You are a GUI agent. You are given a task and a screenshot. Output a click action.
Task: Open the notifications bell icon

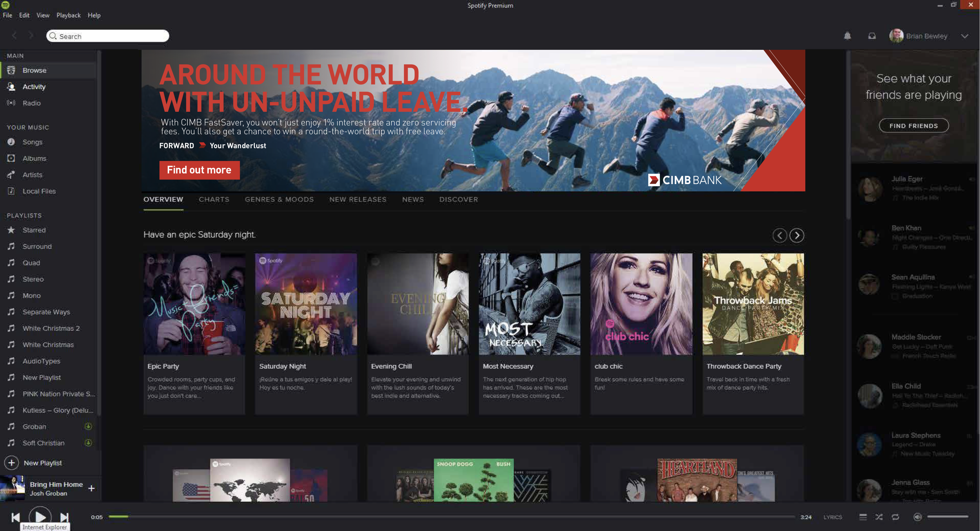click(847, 36)
